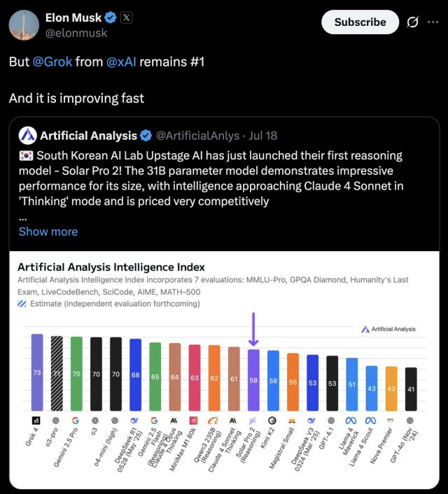Open the @xAI mention link
This screenshot has width=448, height=494.
coord(121,62)
